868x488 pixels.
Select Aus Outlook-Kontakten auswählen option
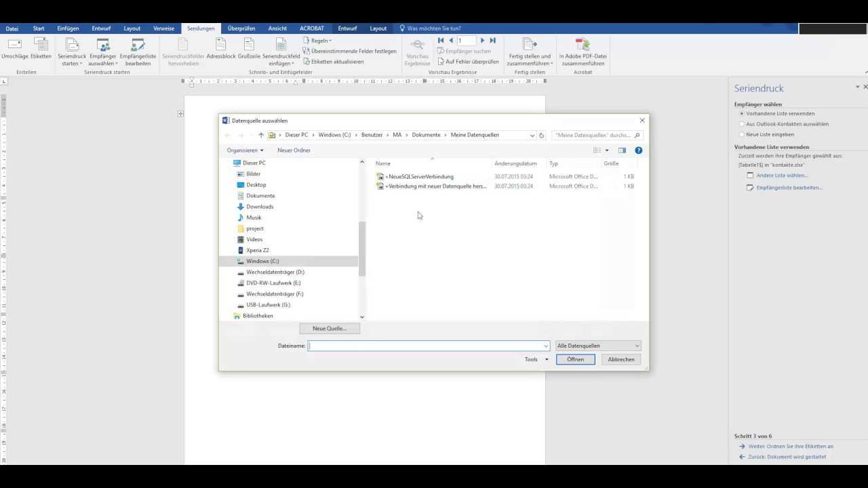pos(742,124)
